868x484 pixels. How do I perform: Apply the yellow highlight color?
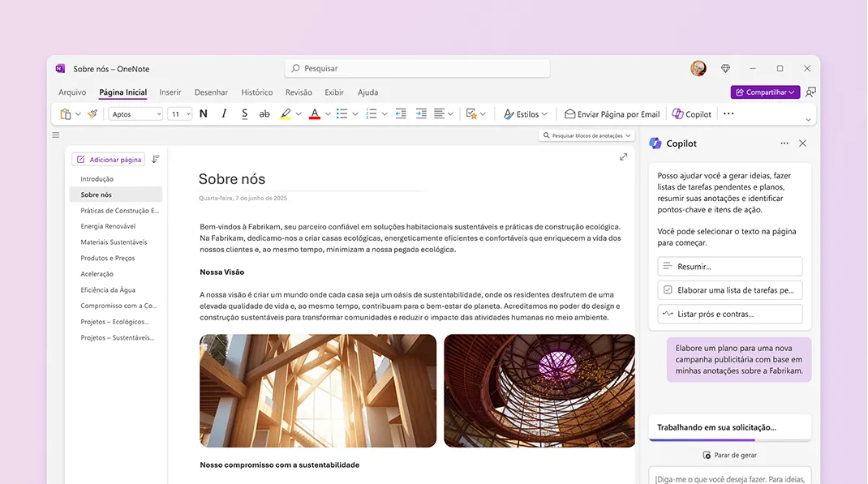click(285, 114)
